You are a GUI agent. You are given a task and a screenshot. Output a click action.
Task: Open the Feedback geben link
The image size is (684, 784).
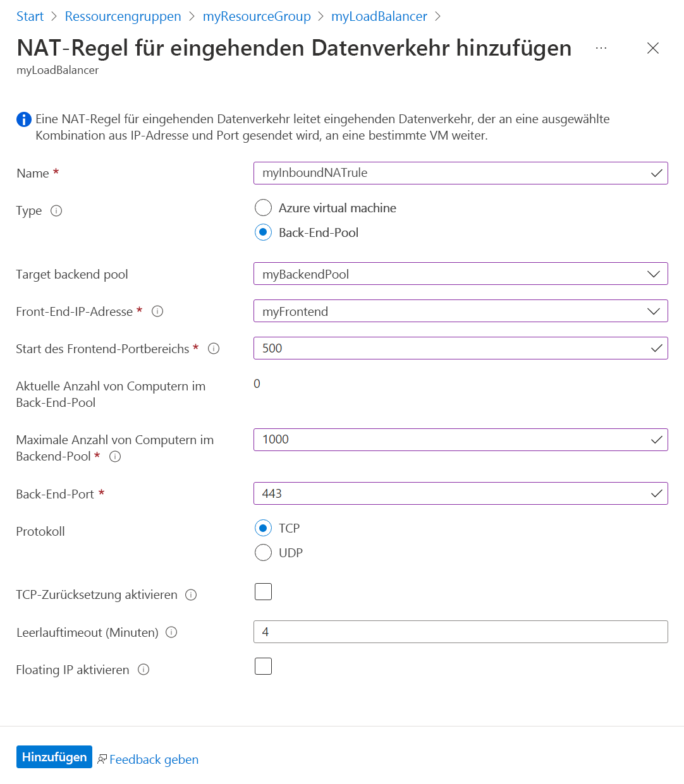(x=153, y=759)
